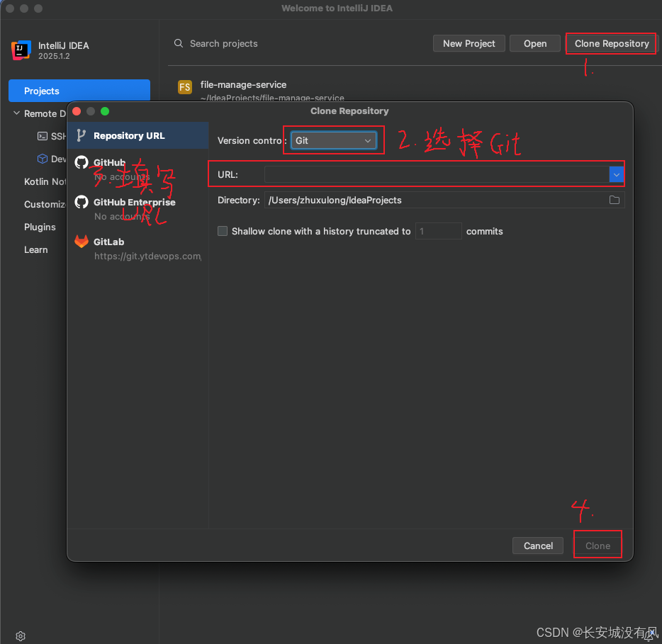Click the Repository URL branch icon
This screenshot has height=644, width=662.
pos(81,135)
